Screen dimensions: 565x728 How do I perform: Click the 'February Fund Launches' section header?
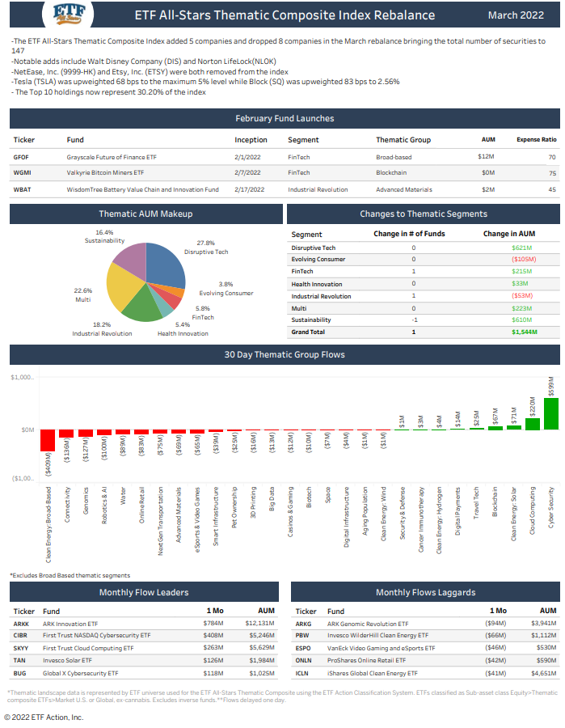pyautogui.click(x=285, y=118)
